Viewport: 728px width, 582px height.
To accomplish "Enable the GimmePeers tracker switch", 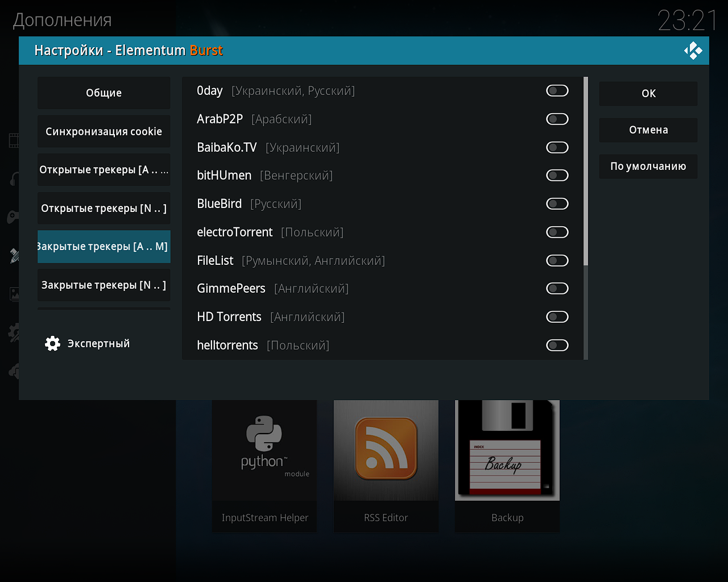I will 557,288.
